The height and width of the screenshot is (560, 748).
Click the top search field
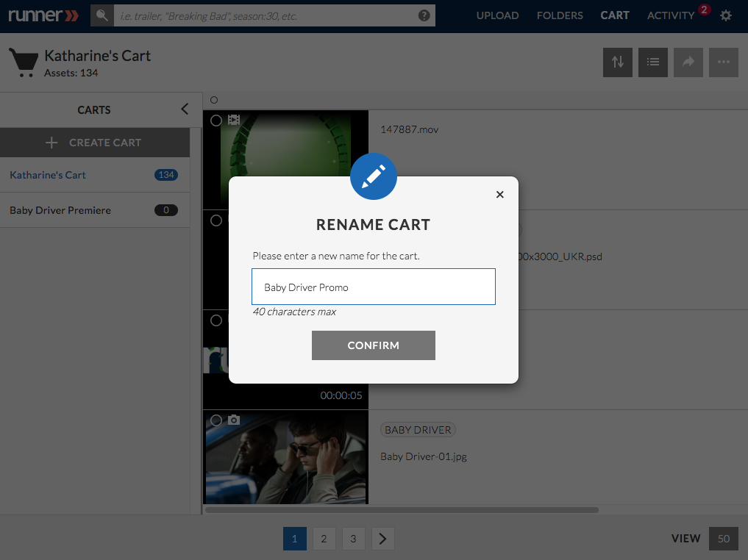click(274, 15)
